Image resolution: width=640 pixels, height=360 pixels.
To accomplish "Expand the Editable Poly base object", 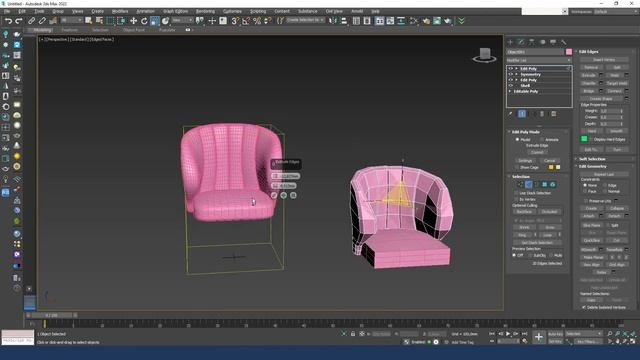I will (x=510, y=91).
